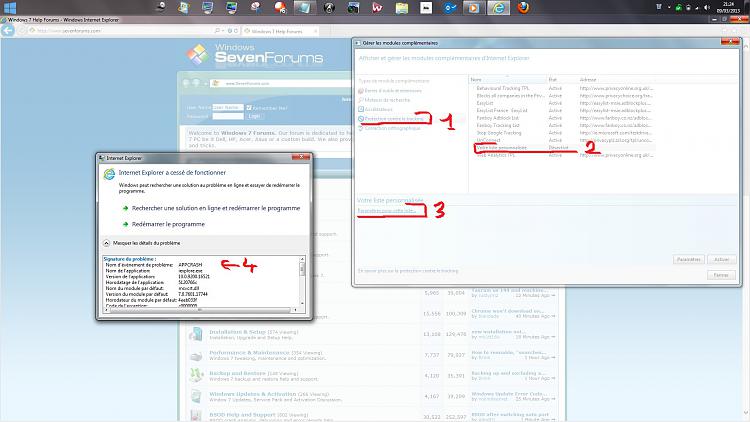Open BSOD Help and Support forum link

coord(242,415)
